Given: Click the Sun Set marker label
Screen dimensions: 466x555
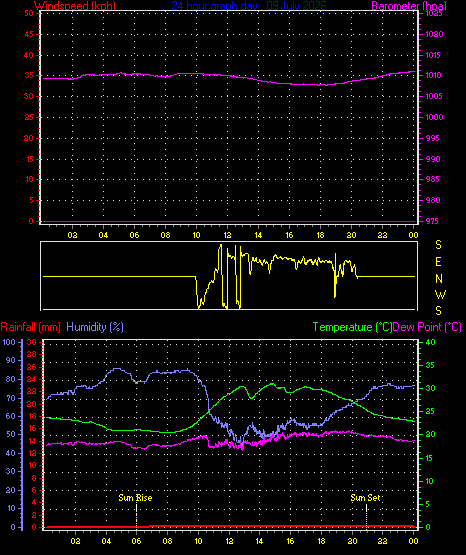Looking at the screenshot, I should click(365, 498).
